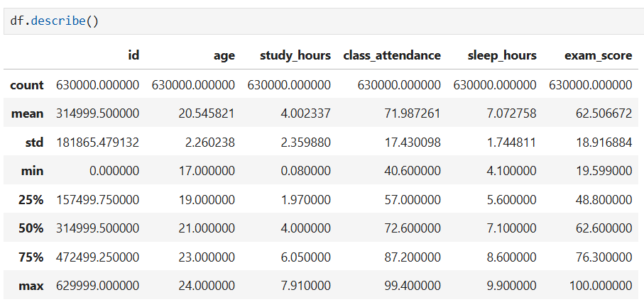Select std study_hours value 2.359880
This screenshot has height=307, width=644.
click(x=306, y=143)
